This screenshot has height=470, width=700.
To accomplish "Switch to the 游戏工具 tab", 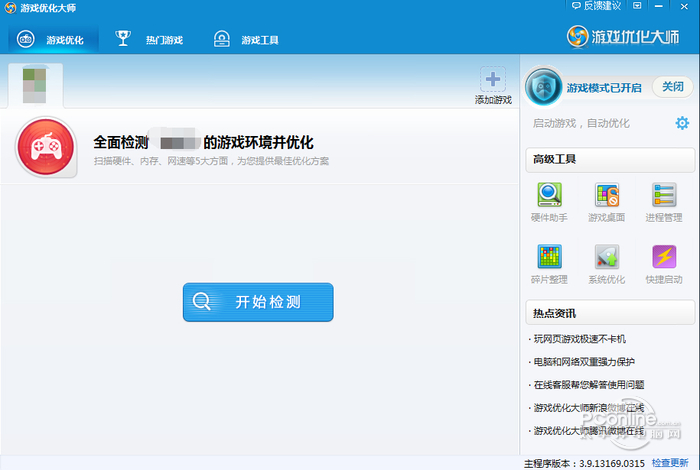I will pos(246,40).
